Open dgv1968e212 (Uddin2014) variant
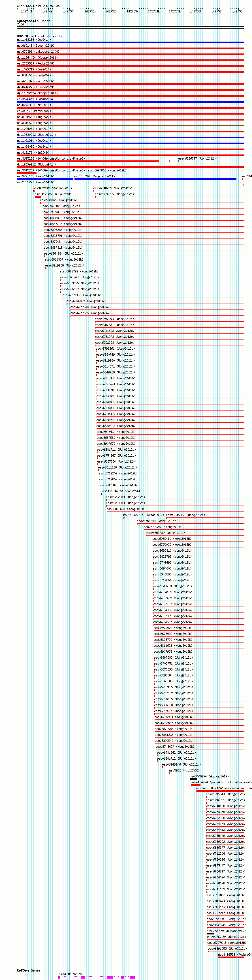The image size is (252, 980). [37, 135]
